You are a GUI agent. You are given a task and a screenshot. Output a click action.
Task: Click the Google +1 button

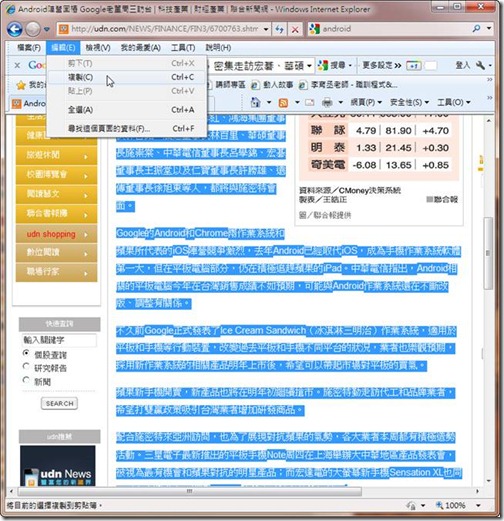[414, 66]
